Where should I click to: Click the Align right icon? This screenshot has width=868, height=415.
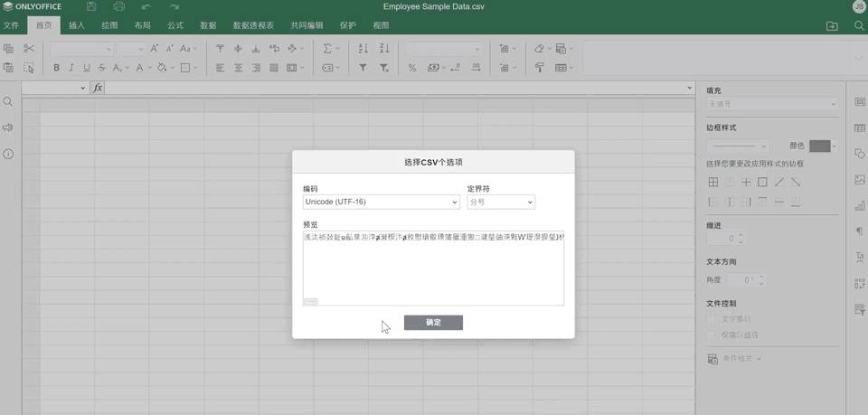[256, 68]
